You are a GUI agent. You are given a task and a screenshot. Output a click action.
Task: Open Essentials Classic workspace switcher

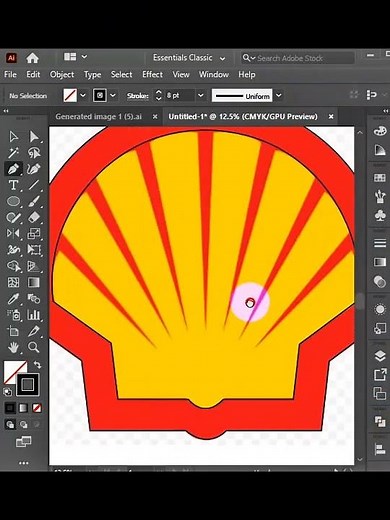pos(189,58)
